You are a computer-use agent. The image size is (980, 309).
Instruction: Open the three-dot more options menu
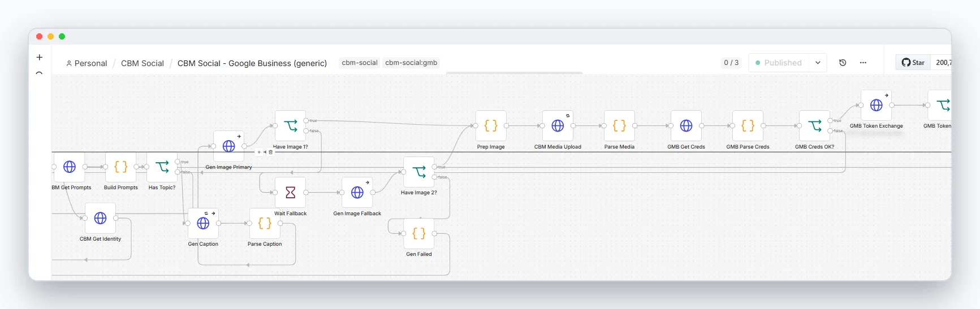863,63
